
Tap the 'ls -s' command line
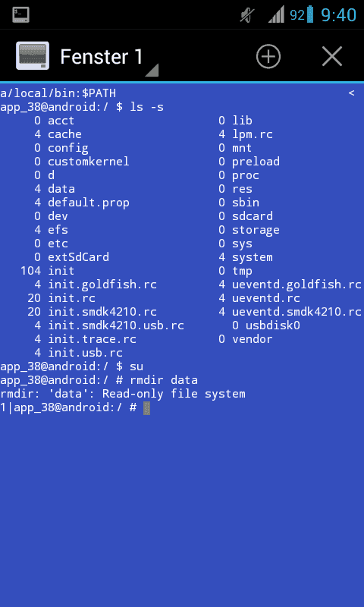pyautogui.click(x=82, y=107)
